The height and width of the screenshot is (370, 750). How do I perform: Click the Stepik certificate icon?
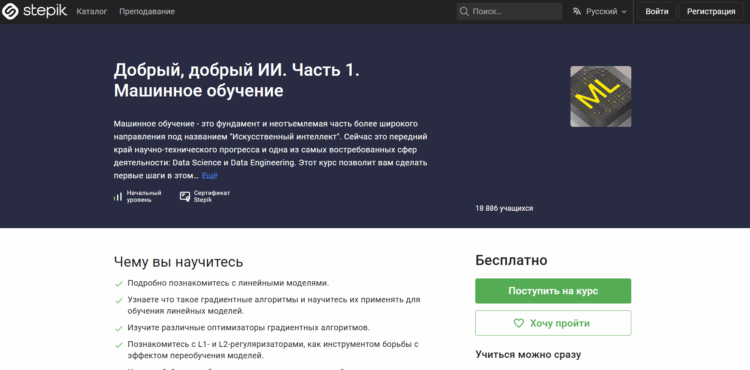click(185, 196)
